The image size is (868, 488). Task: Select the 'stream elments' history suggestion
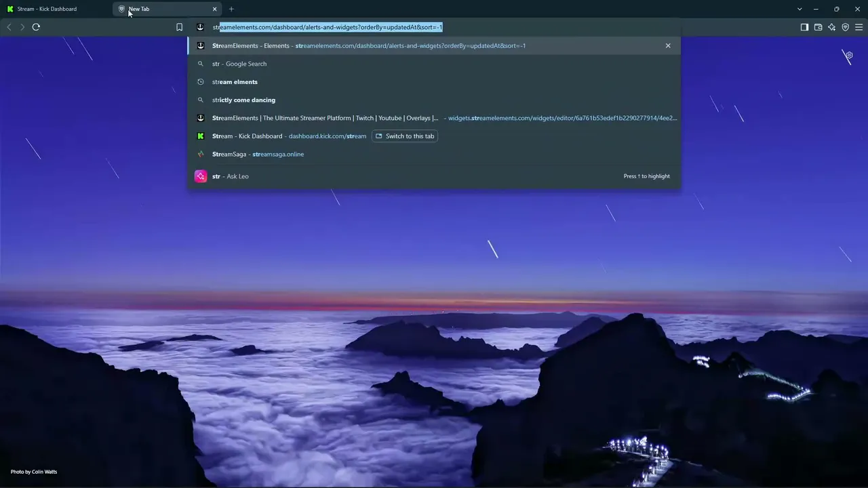434,82
